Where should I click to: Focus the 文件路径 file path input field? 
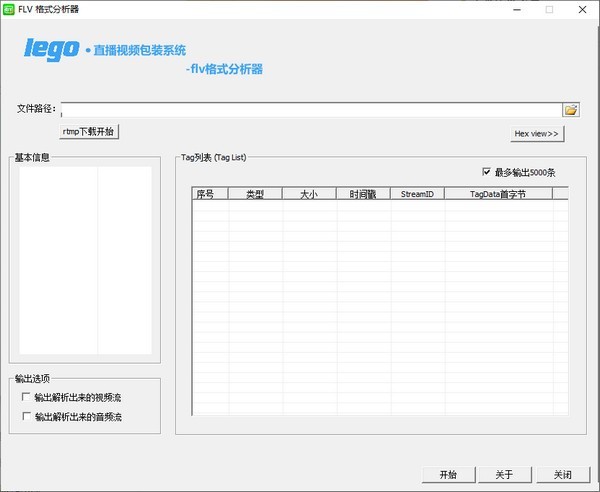point(311,110)
